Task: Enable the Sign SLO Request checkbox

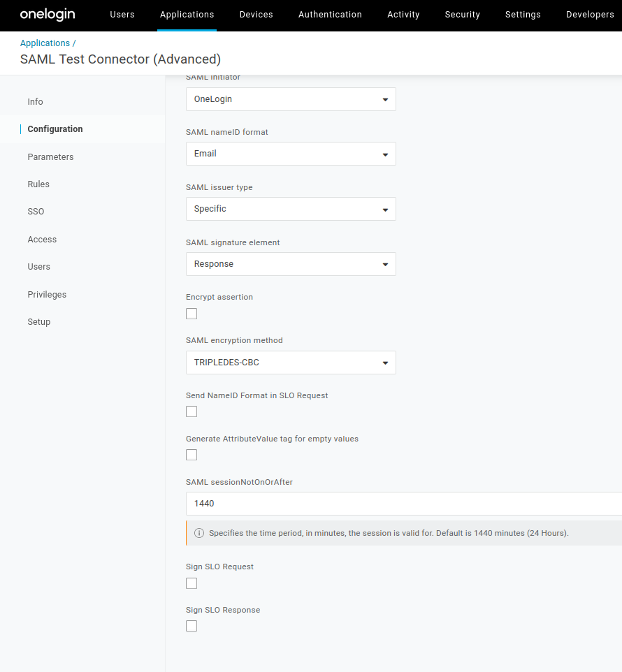Action: pyautogui.click(x=191, y=584)
